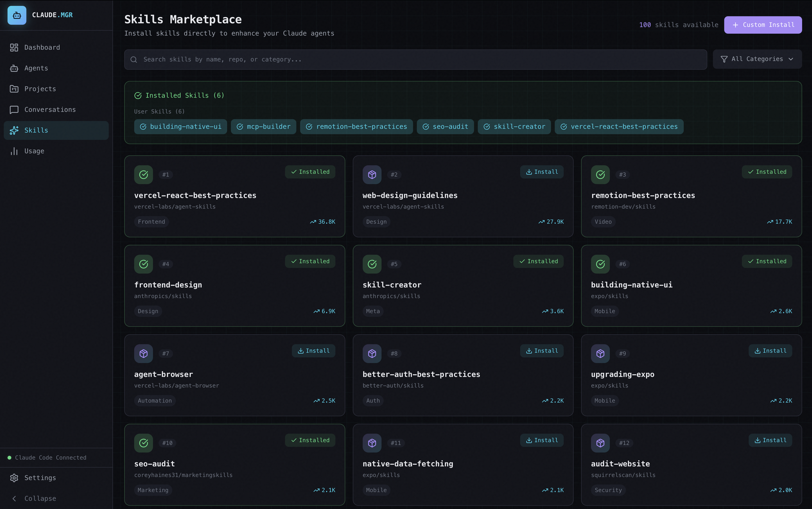Install the web-design-guidelines skill

point(541,172)
